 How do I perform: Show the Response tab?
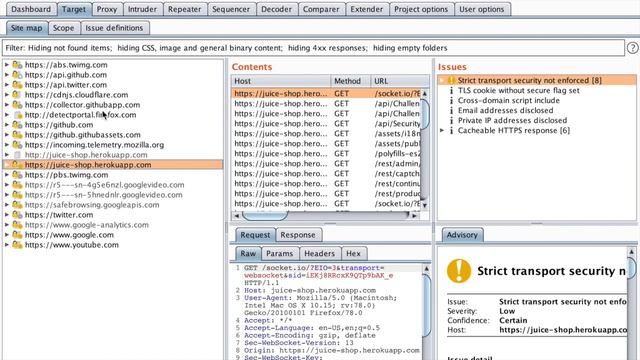click(x=298, y=235)
